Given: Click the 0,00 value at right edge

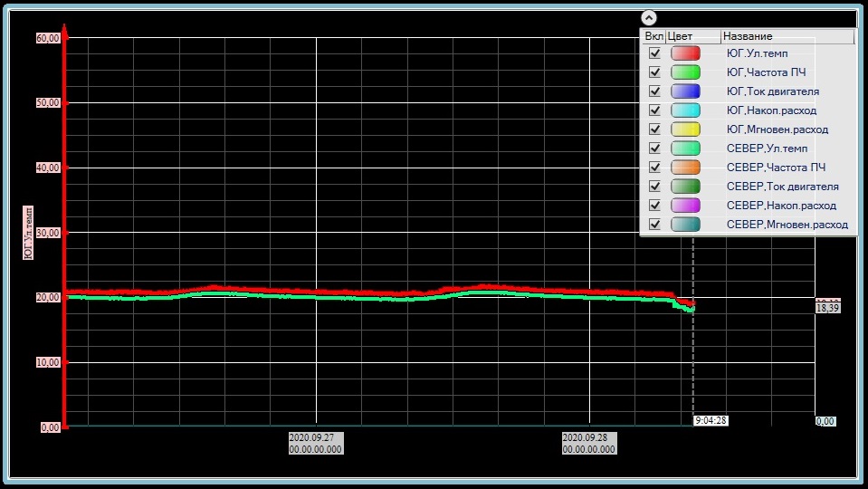Looking at the screenshot, I should (825, 421).
